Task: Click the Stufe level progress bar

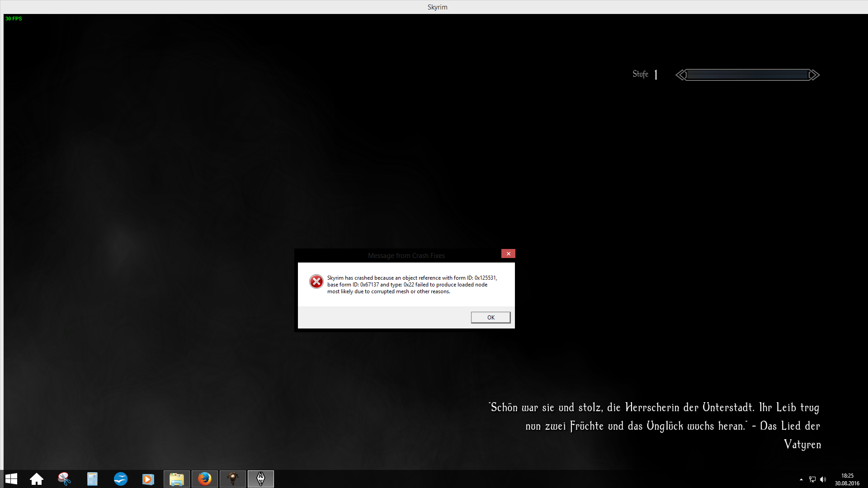Action: tap(747, 75)
